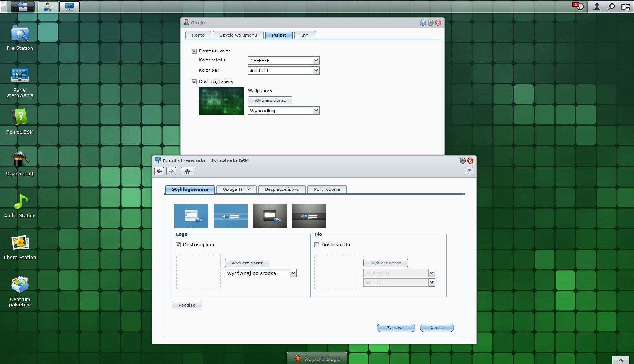Click the home button in Panel sterowania
The image size is (634, 364).
point(188,171)
